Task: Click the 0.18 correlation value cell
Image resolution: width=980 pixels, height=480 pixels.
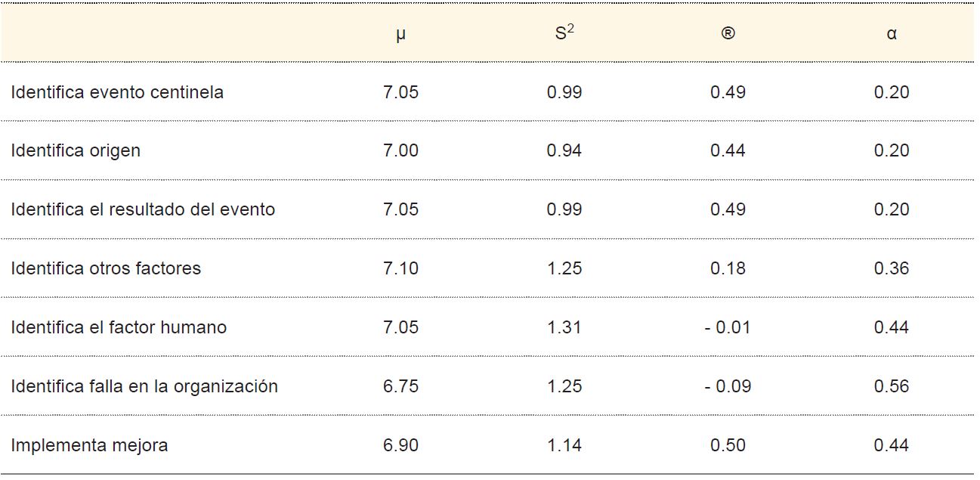Action: point(728,268)
